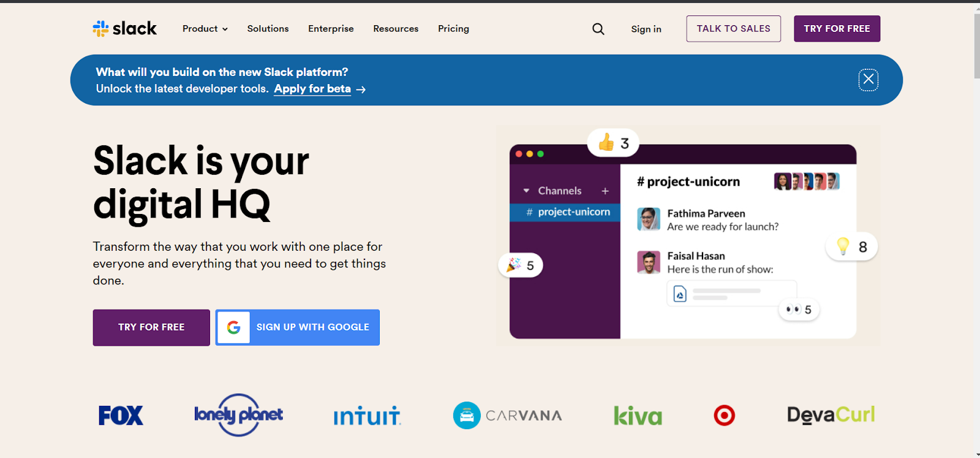Click the hero Try for Free button
Viewport: 980px width, 458px height.
[x=151, y=327]
